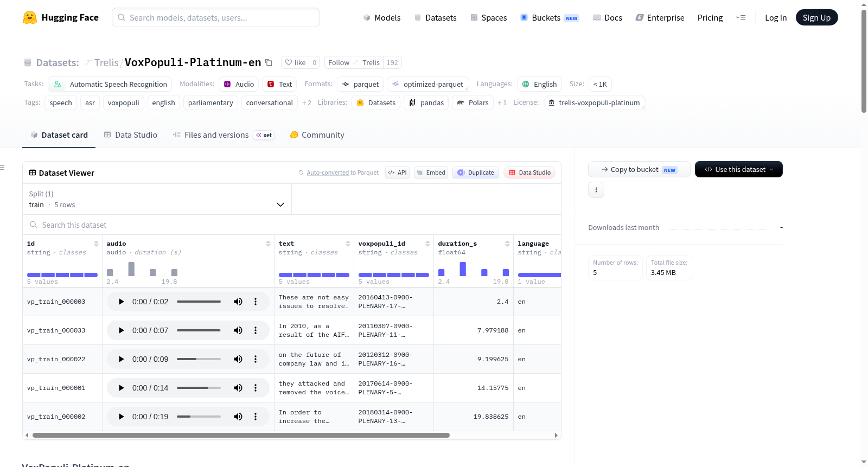Seek within the vp_train_000002 audio progress bar

pos(199,417)
